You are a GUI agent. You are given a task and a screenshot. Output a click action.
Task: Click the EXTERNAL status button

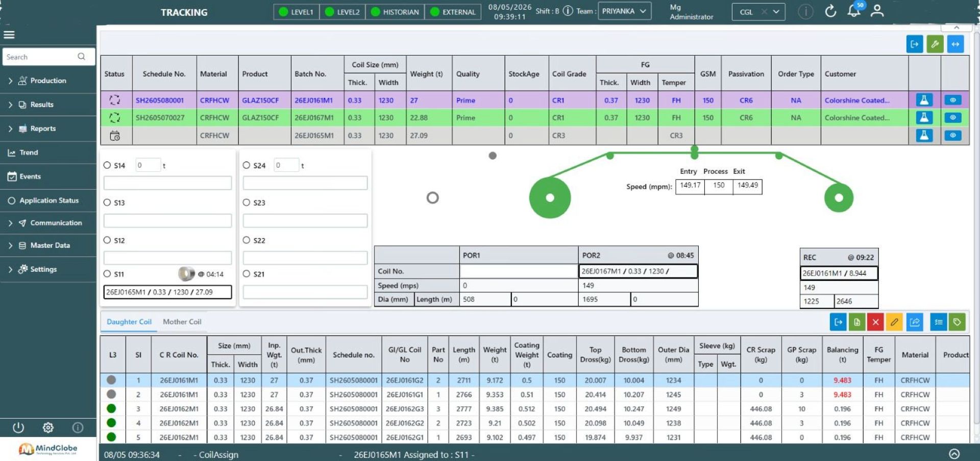tap(453, 12)
